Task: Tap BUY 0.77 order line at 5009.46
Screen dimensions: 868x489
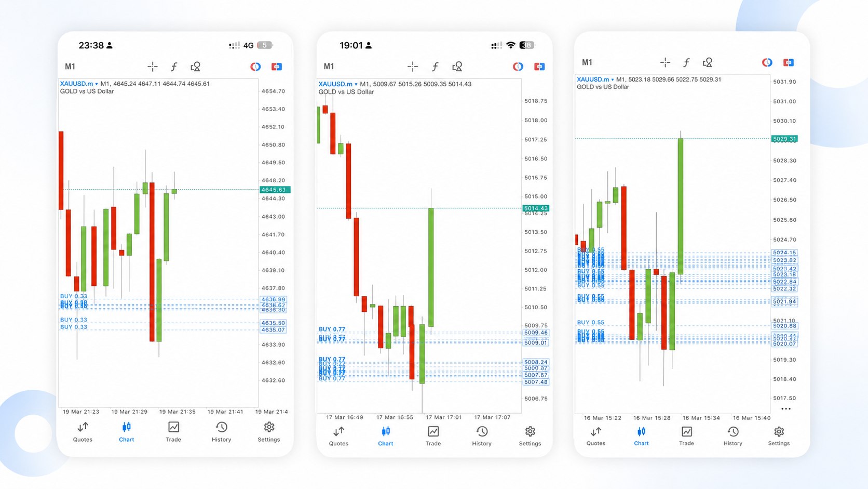Action: point(332,329)
